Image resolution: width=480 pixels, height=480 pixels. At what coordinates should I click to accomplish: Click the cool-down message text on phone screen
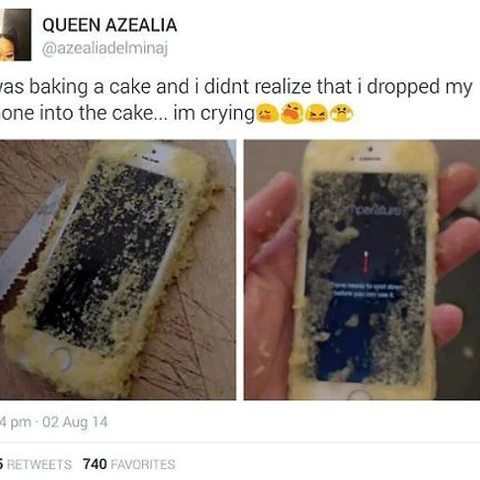click(x=367, y=290)
